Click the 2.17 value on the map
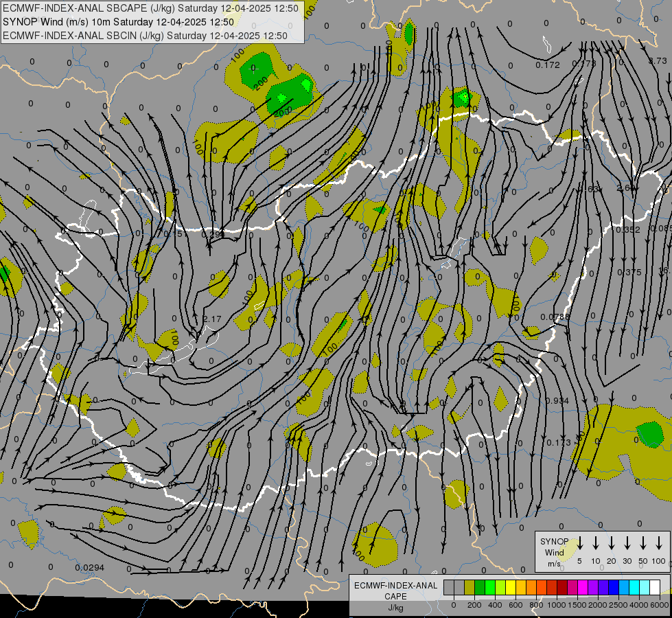 coord(212,319)
